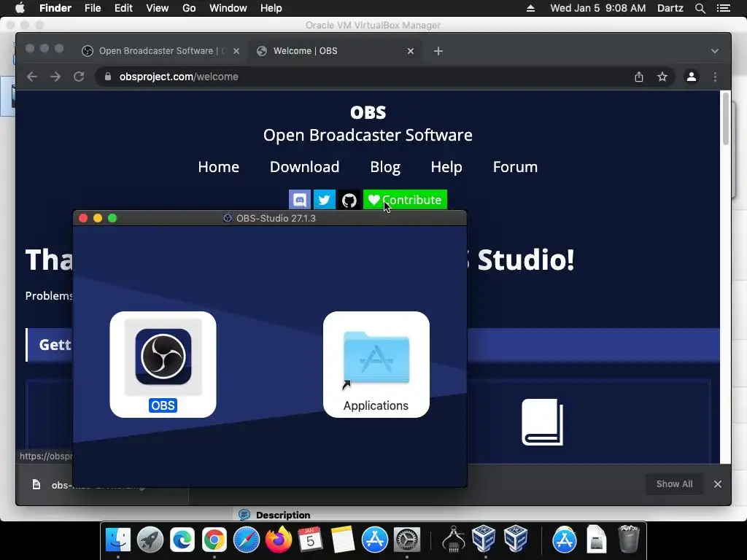Viewport: 747px width, 560px height.
Task: Expand the browser tab search chevron
Action: [x=715, y=51]
